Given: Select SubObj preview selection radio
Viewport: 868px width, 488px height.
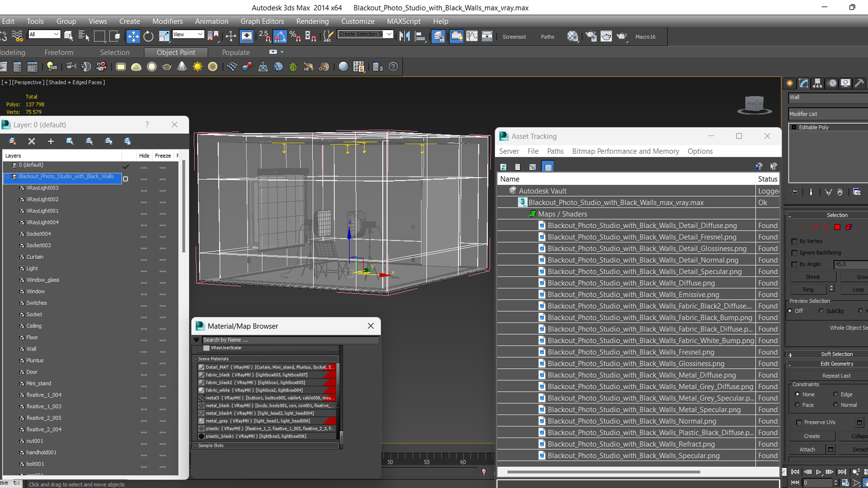Looking at the screenshot, I should coord(821,311).
